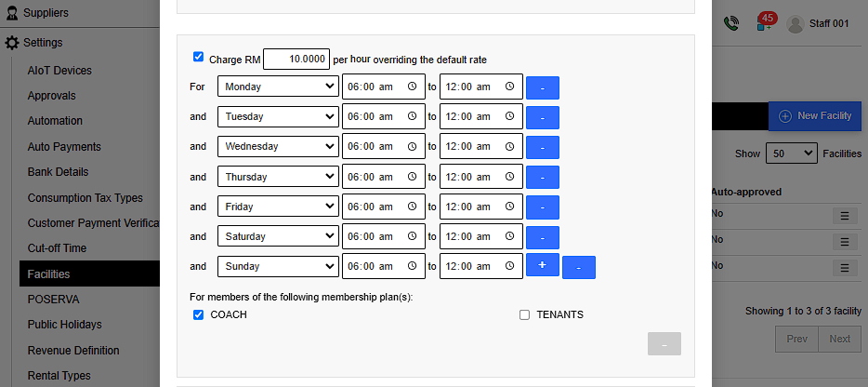Click the phone call icon in header

(731, 23)
